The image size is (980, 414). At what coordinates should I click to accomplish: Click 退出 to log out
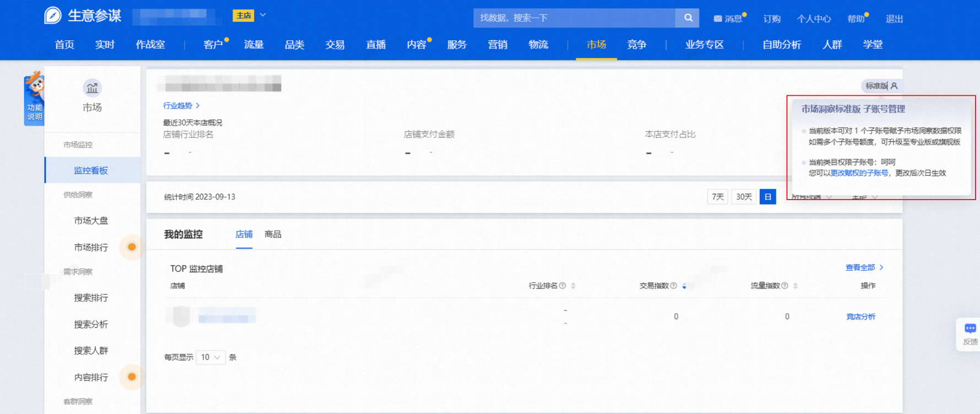(x=894, y=19)
